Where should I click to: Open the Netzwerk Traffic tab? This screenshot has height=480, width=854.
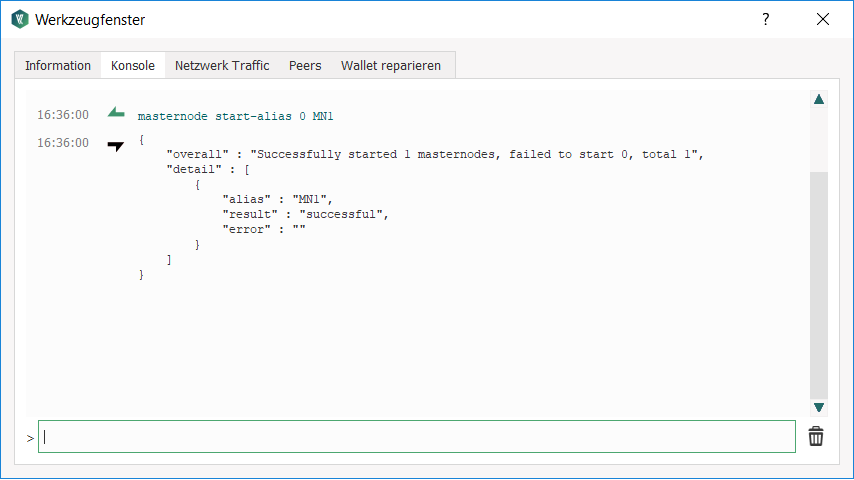[222, 65]
